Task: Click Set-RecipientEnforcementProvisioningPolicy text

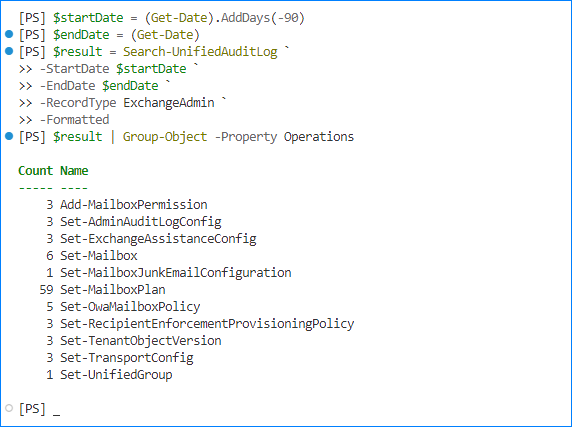Action: [x=207, y=324]
